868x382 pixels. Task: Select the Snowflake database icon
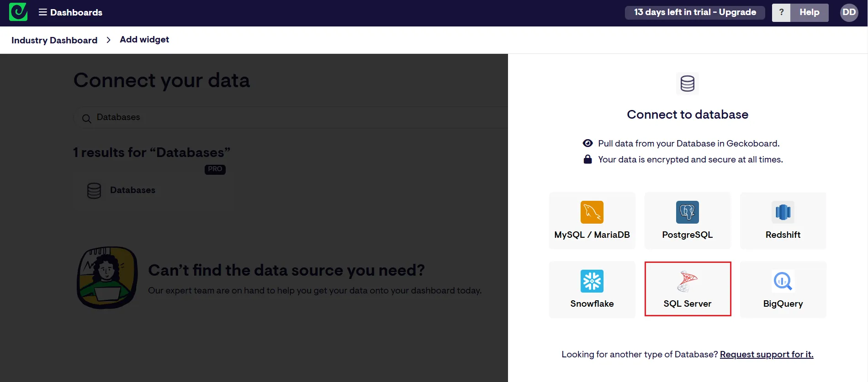592,281
